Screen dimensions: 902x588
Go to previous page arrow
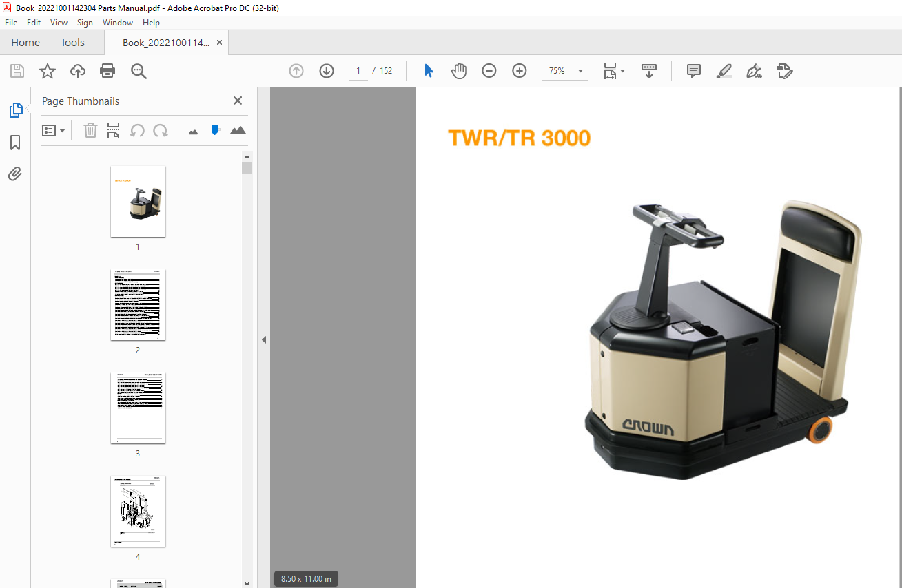pyautogui.click(x=296, y=71)
